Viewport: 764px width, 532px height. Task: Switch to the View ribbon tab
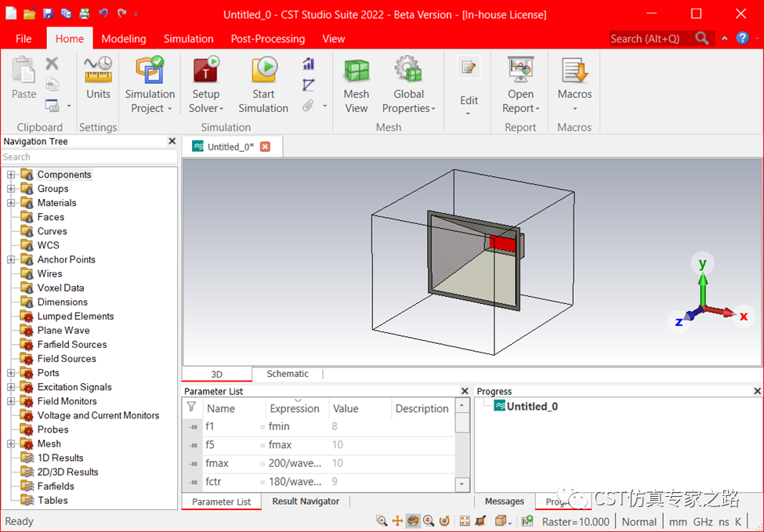pos(334,38)
